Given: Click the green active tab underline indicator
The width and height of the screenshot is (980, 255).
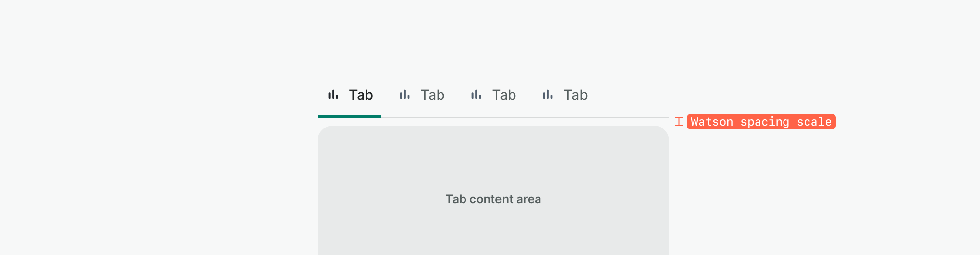Looking at the screenshot, I should click(x=349, y=116).
